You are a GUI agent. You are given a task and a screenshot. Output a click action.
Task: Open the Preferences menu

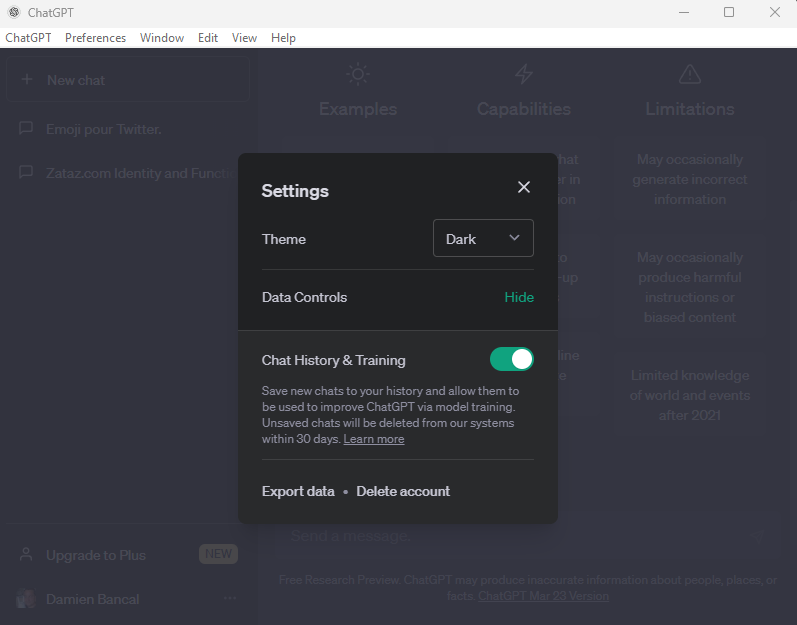96,38
